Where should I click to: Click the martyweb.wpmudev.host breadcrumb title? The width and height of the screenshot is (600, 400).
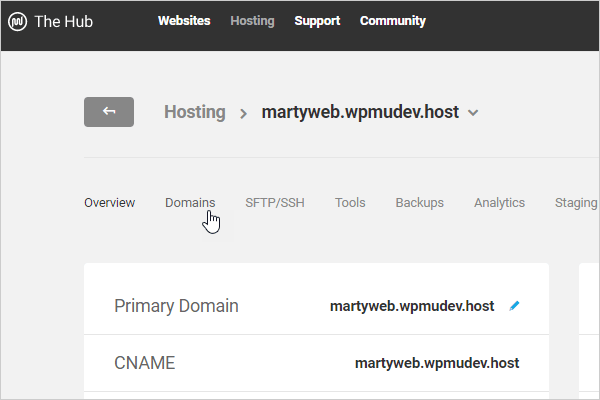tap(360, 112)
